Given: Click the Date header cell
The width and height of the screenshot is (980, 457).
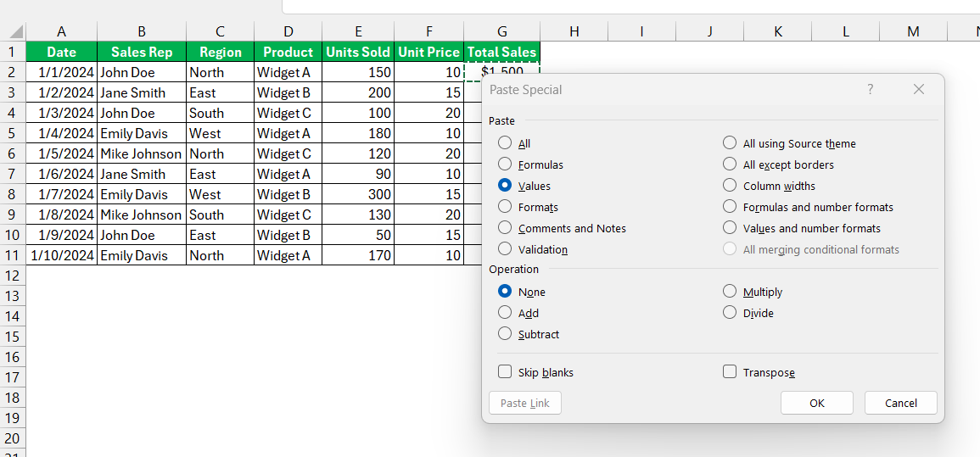Looking at the screenshot, I should [61, 52].
